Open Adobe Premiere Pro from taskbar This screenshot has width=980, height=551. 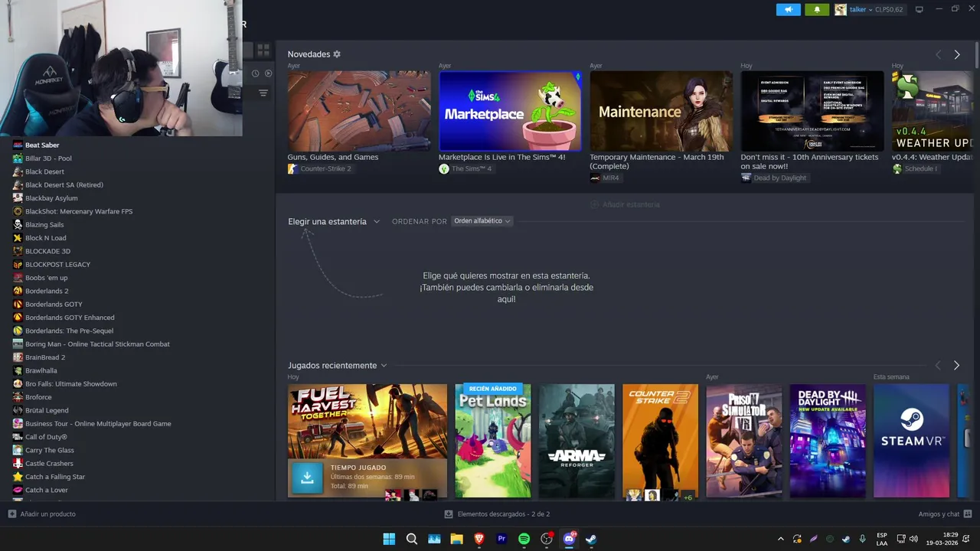point(501,539)
